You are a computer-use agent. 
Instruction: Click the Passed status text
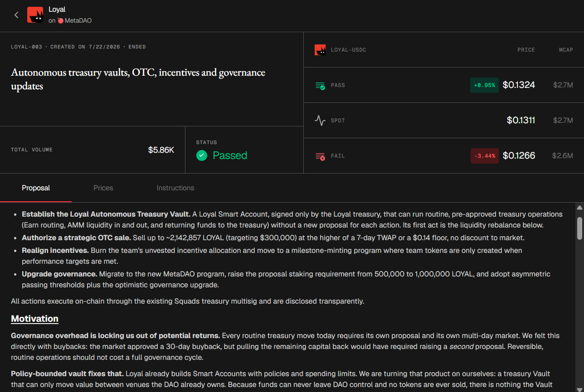coord(230,155)
